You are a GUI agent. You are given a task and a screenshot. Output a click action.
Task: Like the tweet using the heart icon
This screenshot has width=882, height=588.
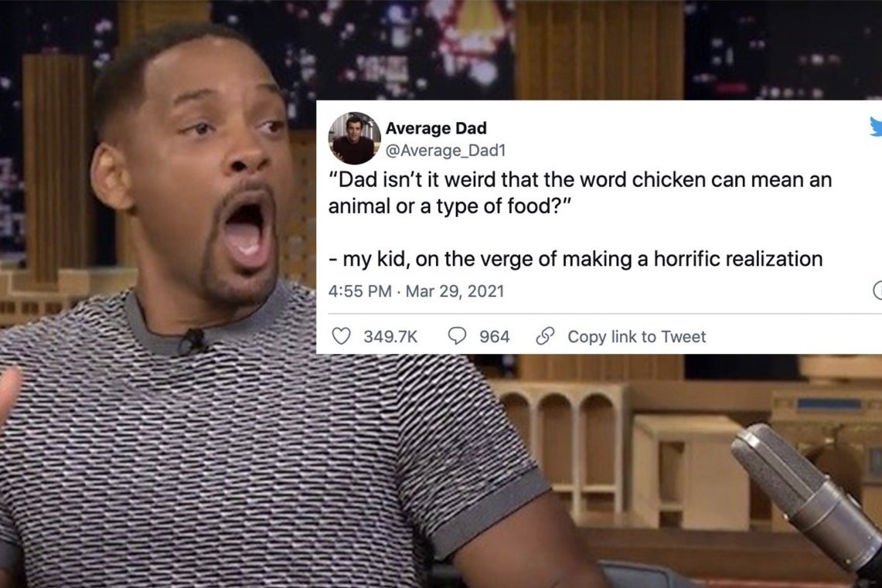[x=341, y=336]
